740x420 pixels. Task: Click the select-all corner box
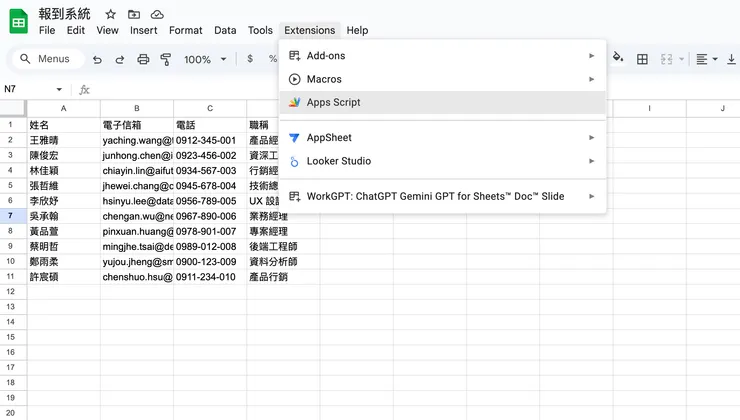point(13,108)
